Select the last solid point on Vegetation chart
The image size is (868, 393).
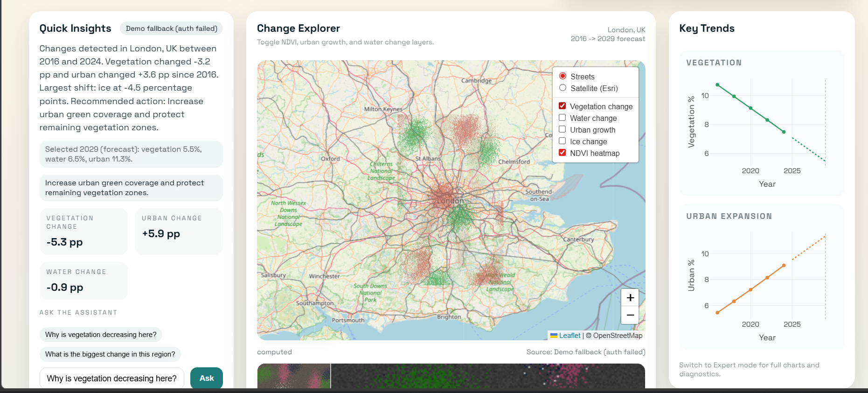[x=784, y=132]
